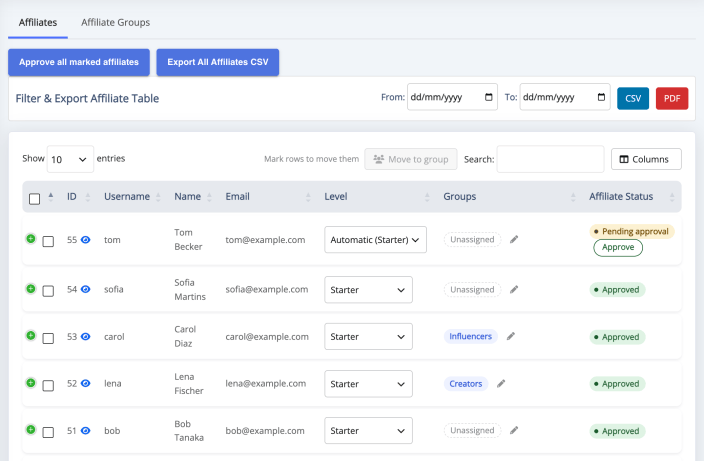Expand row details for sofia

click(x=31, y=289)
